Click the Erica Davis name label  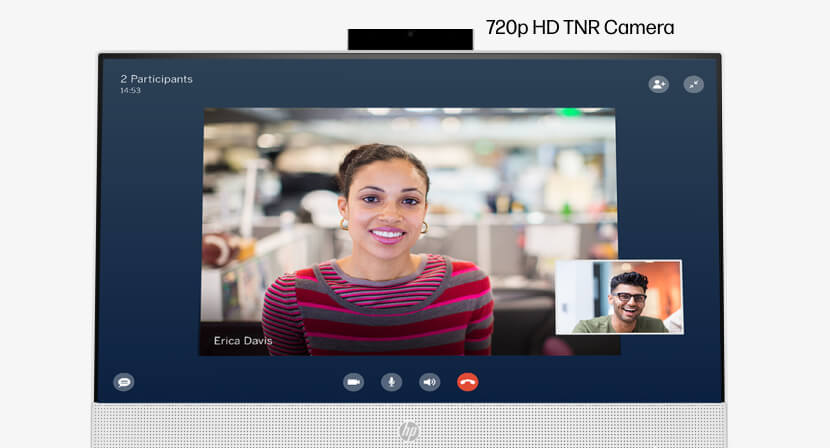241,341
